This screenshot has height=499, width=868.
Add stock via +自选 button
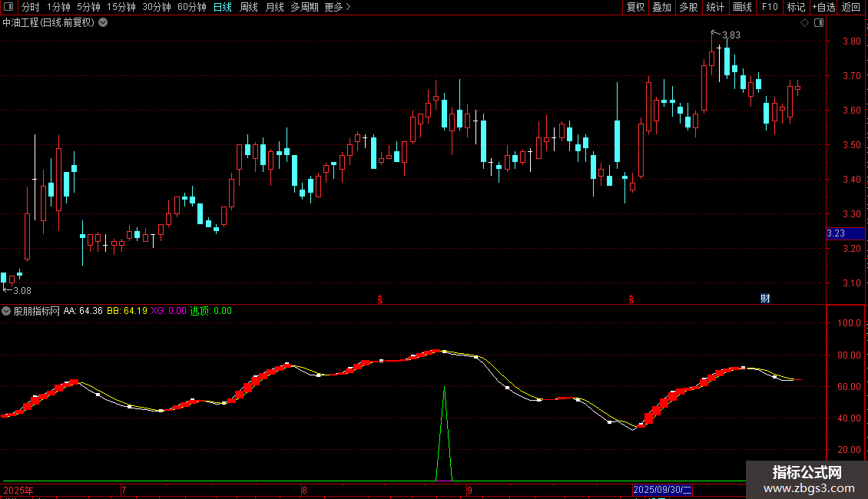coord(823,7)
